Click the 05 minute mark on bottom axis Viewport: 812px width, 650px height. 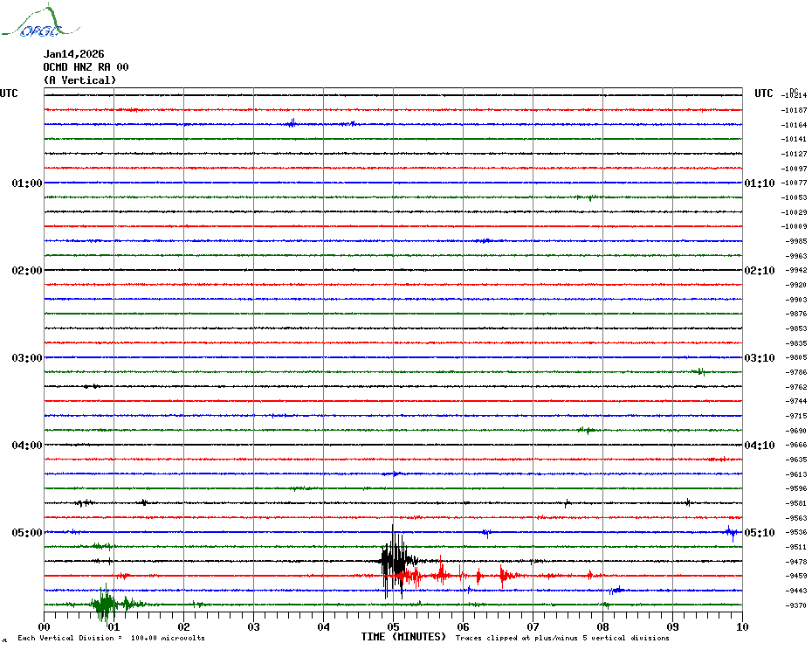pos(393,626)
